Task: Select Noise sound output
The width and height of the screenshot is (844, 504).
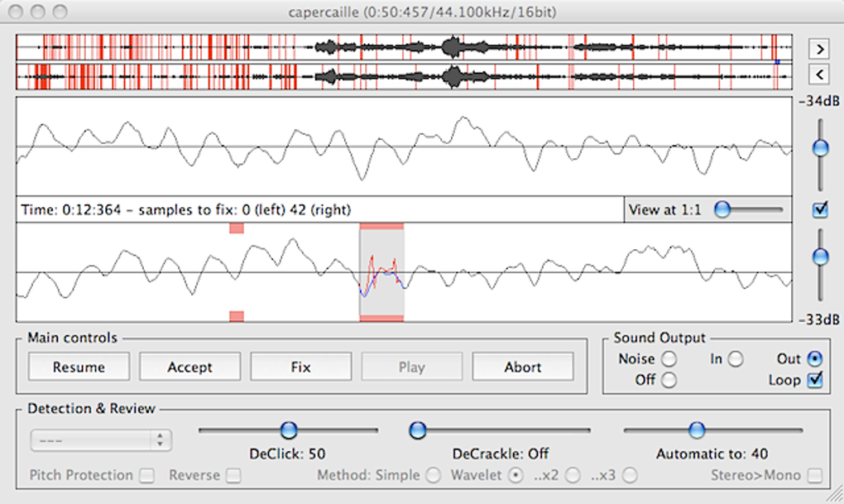Action: (669, 359)
